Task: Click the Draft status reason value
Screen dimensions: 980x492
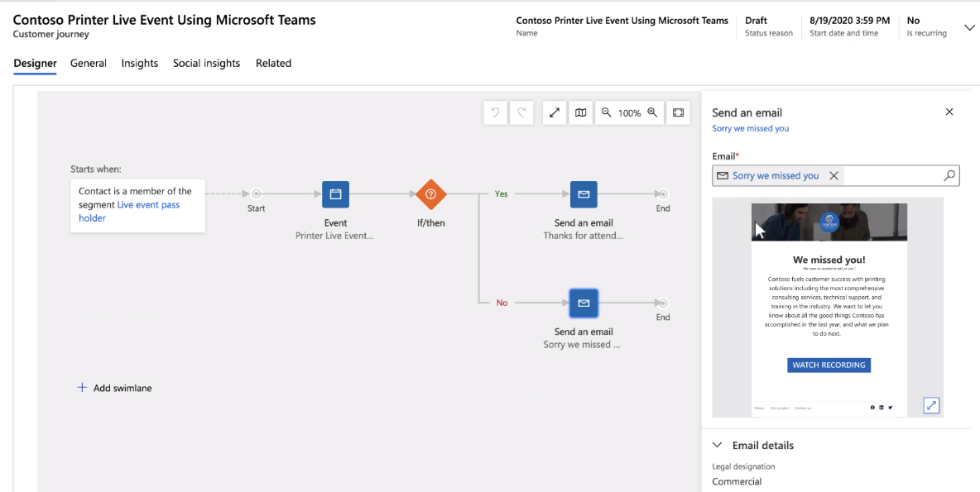Action: pos(757,21)
